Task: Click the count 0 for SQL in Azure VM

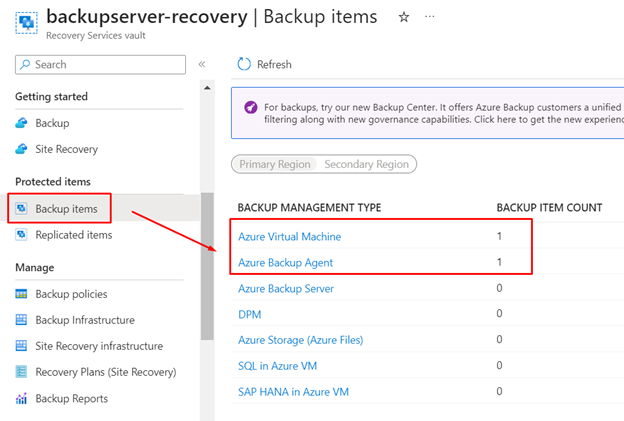Action: point(499,365)
